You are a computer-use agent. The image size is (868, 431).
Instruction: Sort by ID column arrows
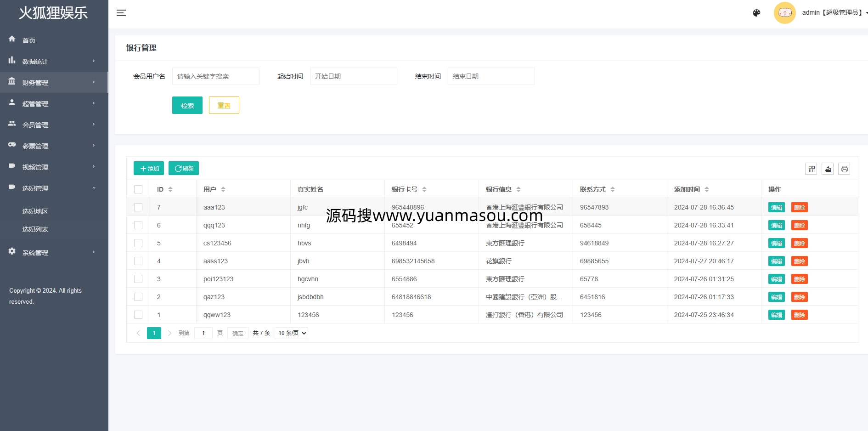point(170,189)
